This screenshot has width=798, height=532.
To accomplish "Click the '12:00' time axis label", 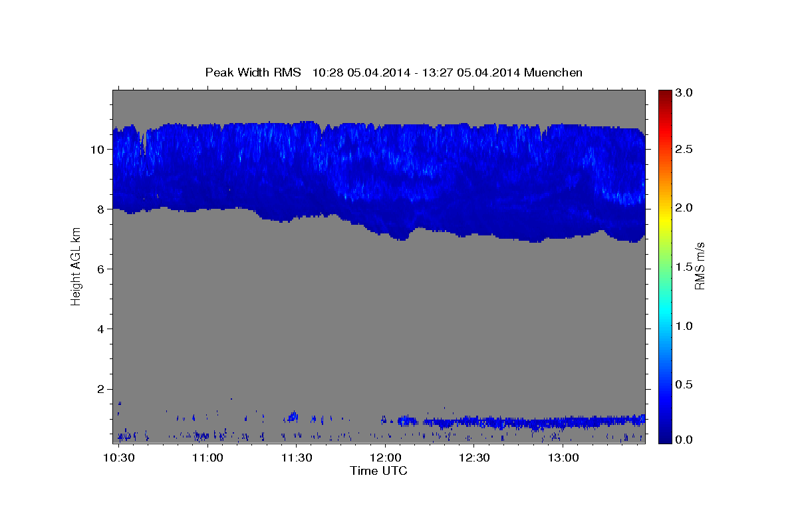I will point(385,458).
